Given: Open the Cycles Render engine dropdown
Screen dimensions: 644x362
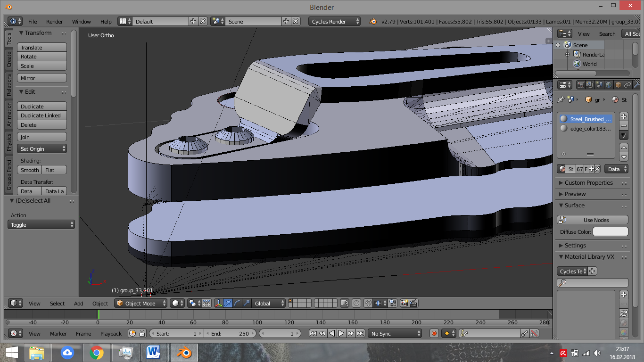Looking at the screenshot, I should point(335,21).
